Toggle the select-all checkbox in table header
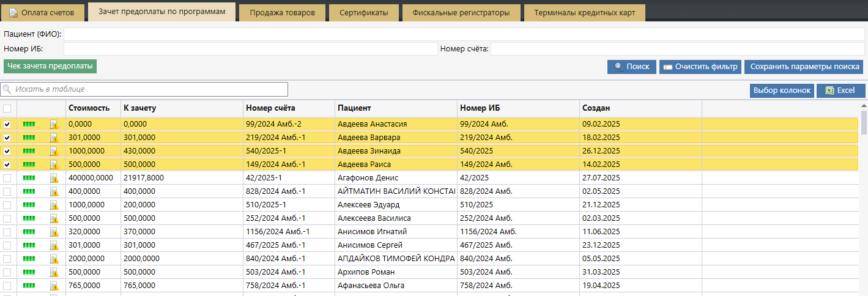Viewport: 868px width, 296px height. [7, 108]
